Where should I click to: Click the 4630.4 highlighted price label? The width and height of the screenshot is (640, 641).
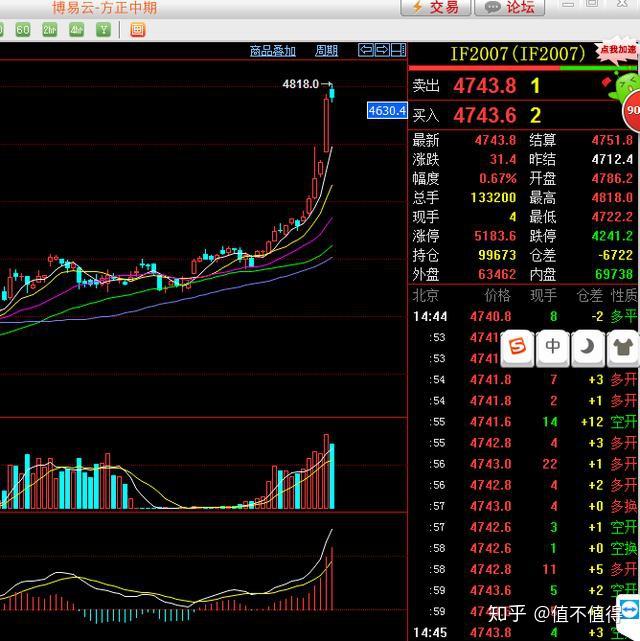[x=387, y=110]
